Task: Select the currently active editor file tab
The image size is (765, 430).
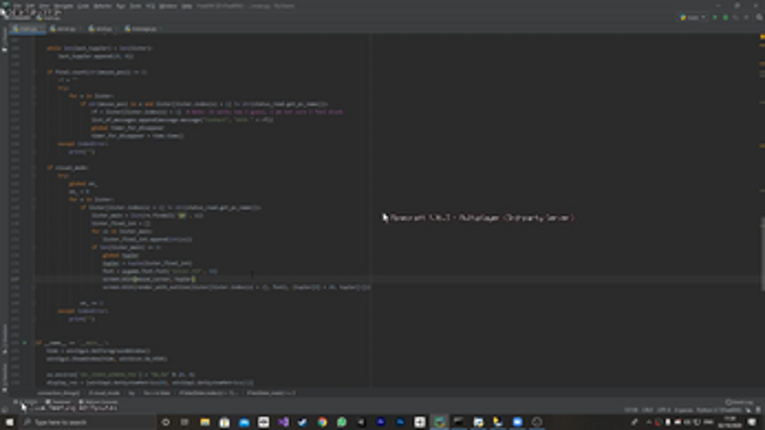Action: click(27, 29)
